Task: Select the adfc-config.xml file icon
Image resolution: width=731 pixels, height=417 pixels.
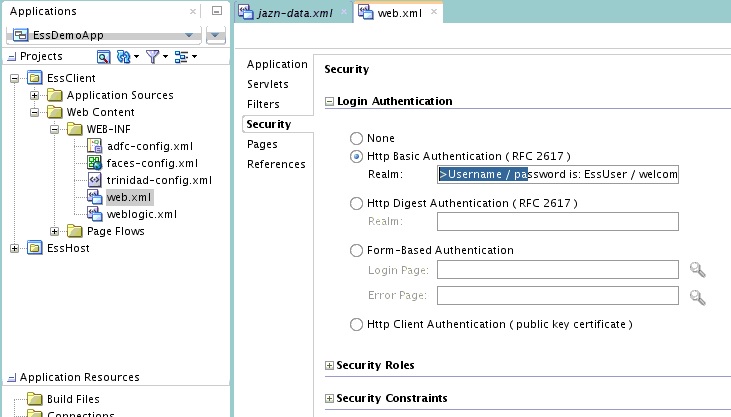Action: (95, 146)
